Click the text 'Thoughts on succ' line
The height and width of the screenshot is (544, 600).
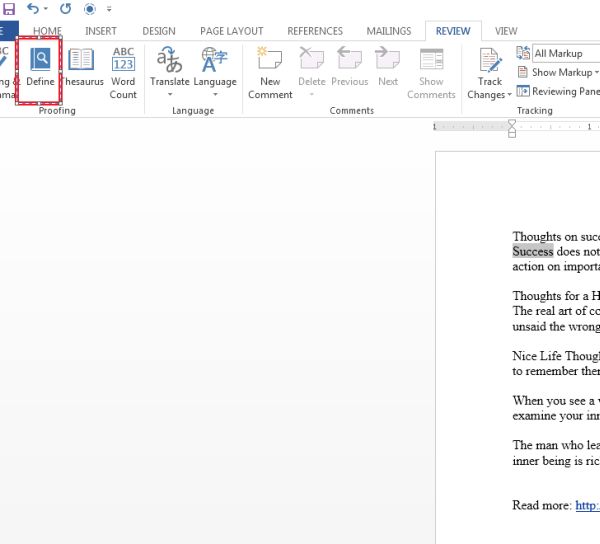(556, 236)
